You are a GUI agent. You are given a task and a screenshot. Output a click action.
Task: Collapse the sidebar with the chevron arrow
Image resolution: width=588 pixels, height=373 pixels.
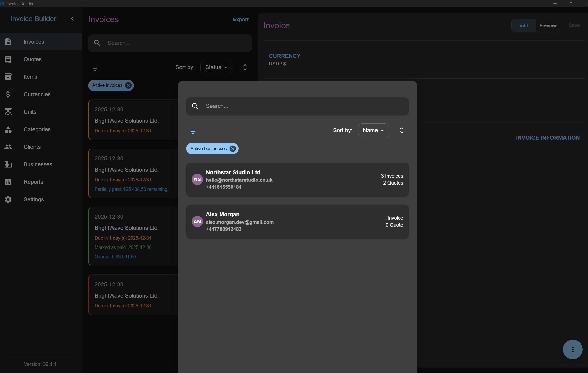[72, 19]
